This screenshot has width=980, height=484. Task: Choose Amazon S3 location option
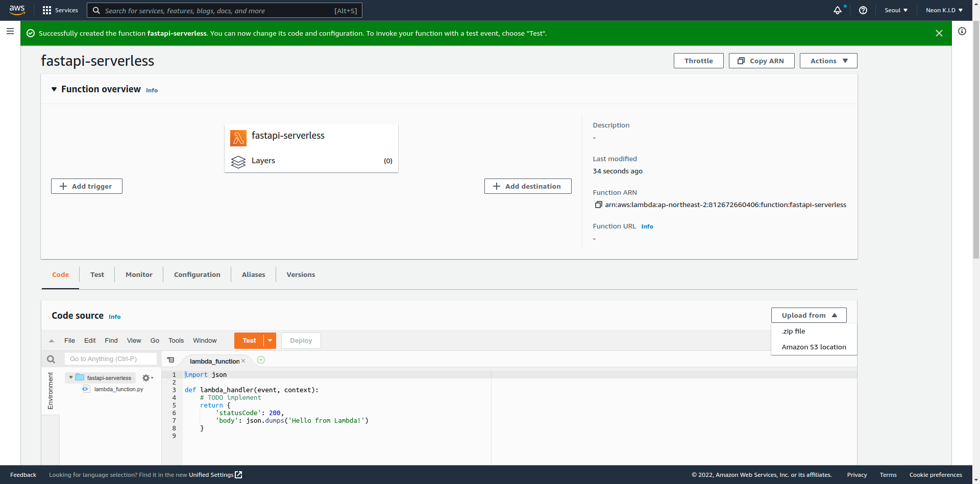pos(814,347)
